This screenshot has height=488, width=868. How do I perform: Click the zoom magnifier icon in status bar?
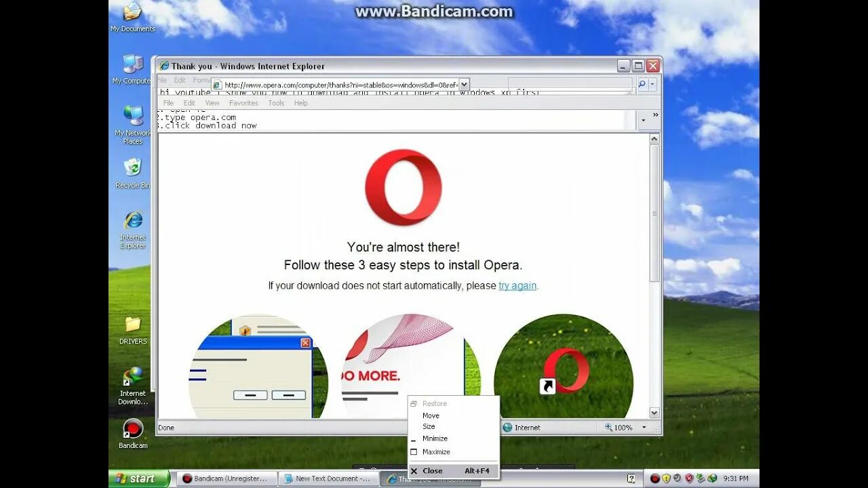click(x=609, y=427)
